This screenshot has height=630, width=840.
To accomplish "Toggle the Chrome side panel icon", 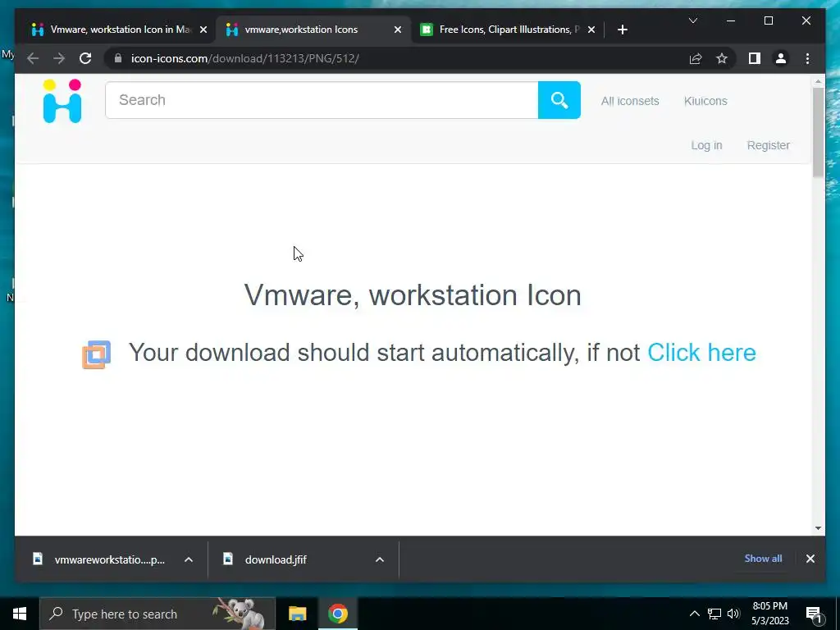I will pyautogui.click(x=755, y=58).
